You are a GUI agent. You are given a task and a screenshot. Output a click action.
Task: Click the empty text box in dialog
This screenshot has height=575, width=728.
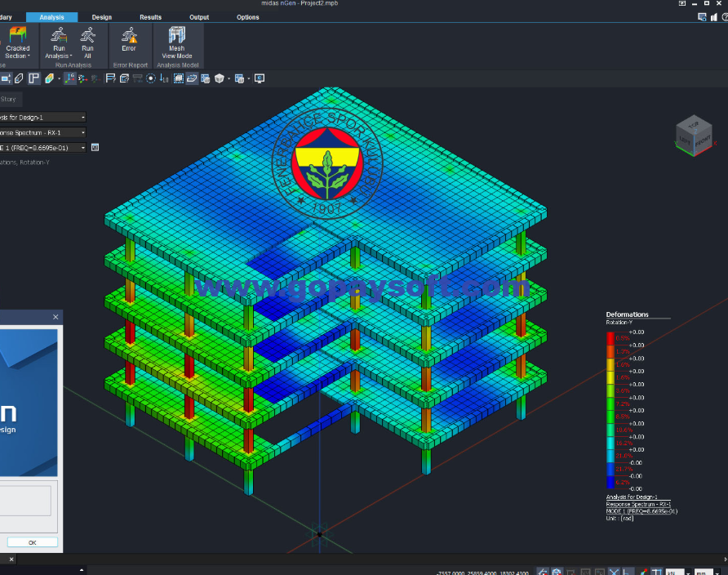point(25,501)
